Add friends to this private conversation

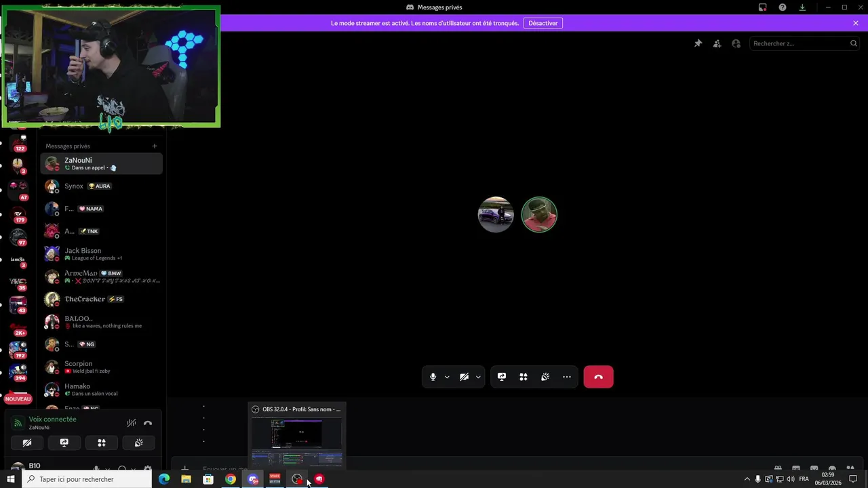point(717,43)
